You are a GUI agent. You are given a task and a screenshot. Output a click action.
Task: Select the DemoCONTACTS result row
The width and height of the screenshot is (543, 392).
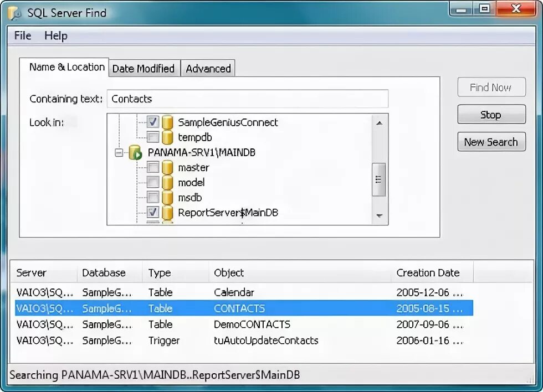pos(244,324)
